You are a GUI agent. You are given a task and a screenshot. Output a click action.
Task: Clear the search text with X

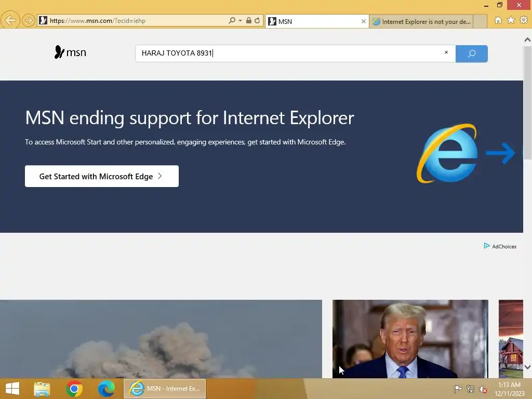click(x=446, y=52)
